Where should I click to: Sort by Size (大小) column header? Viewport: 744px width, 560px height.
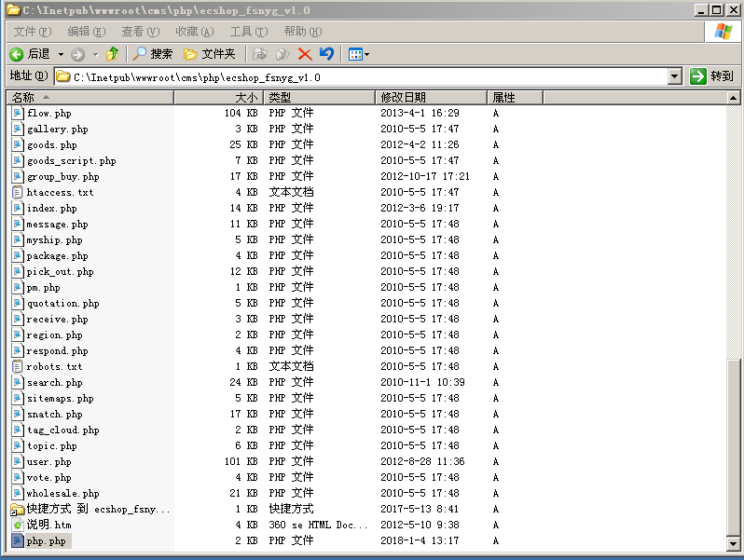219,98
